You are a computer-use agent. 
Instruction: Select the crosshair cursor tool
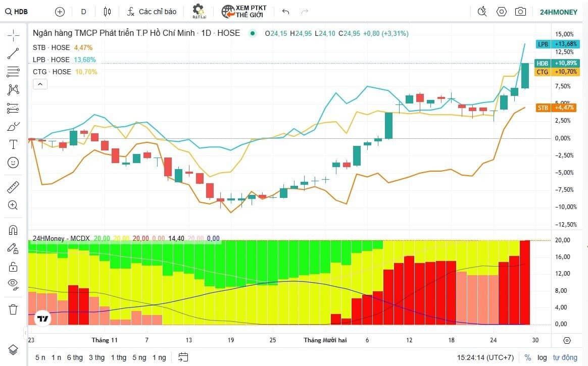13,35
